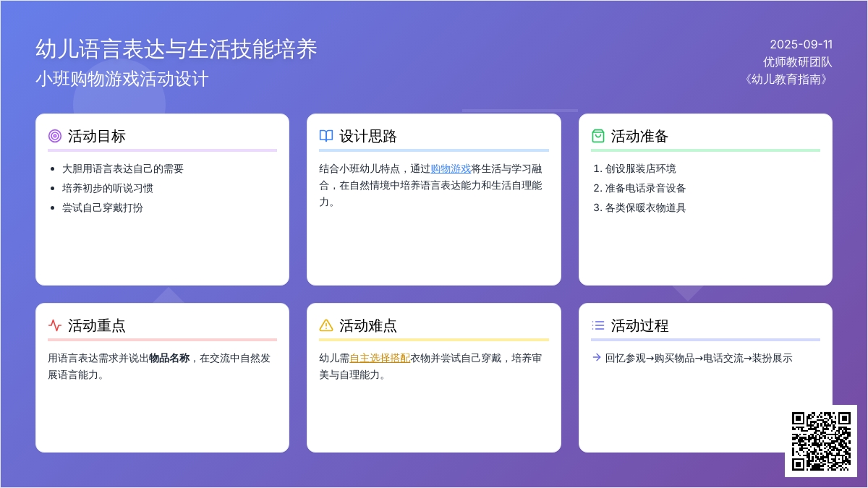Click the 《幼儿教育指南》 reference text
The image size is (868, 488).
tap(786, 80)
